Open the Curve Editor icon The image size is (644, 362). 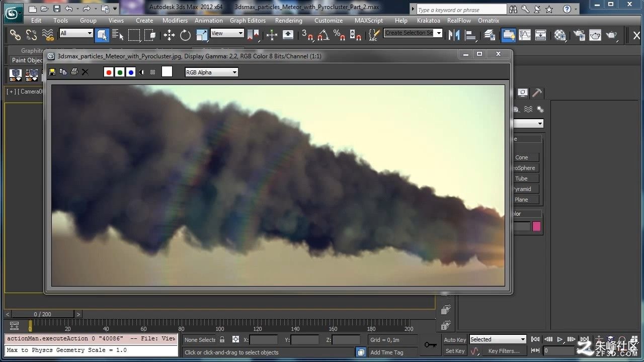tap(525, 35)
